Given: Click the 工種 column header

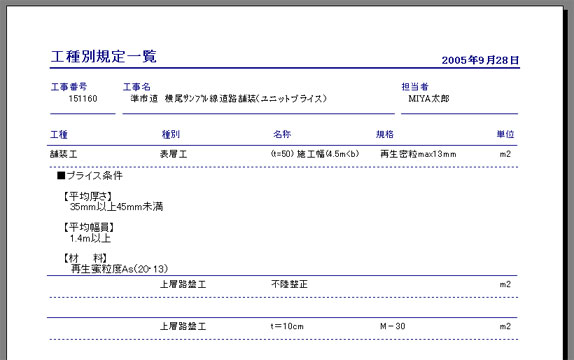Looking at the screenshot, I should click(59, 134).
